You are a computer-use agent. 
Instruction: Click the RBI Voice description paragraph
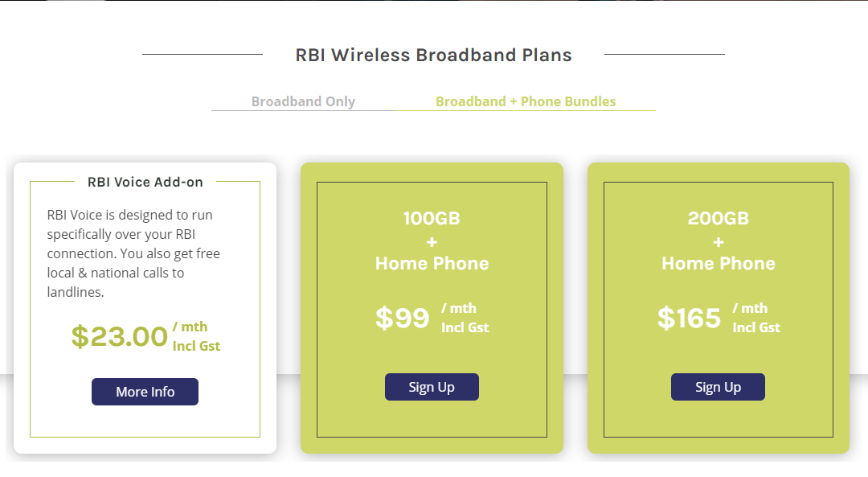(133, 253)
